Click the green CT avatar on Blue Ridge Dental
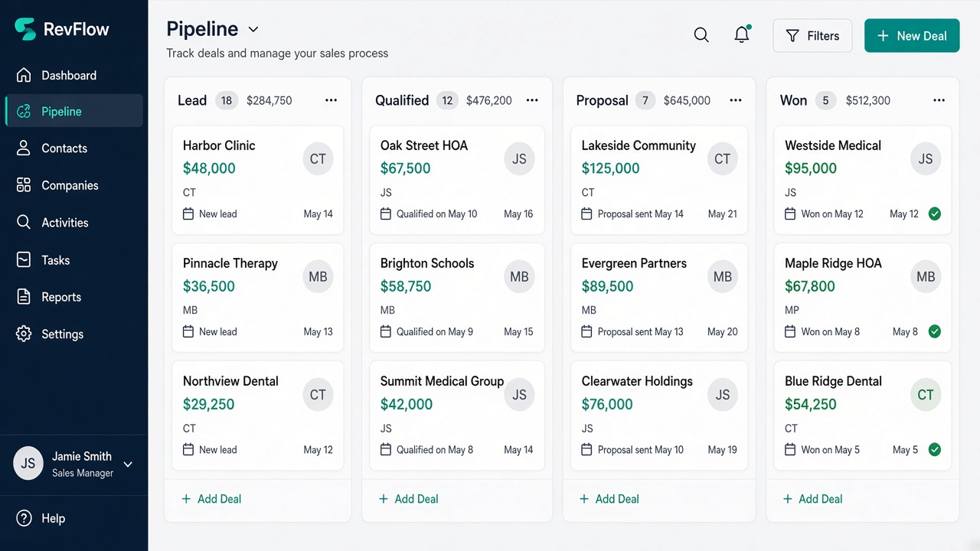Image resolution: width=980 pixels, height=551 pixels. 926,395
